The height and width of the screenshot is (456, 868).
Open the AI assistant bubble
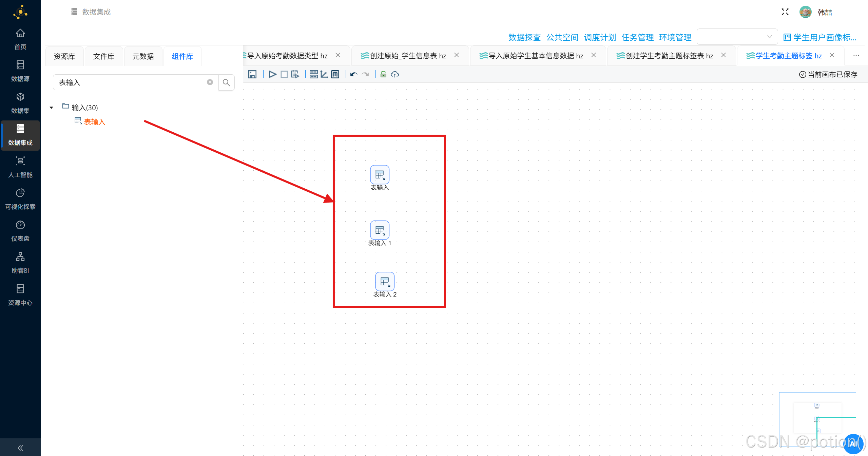pos(853,444)
